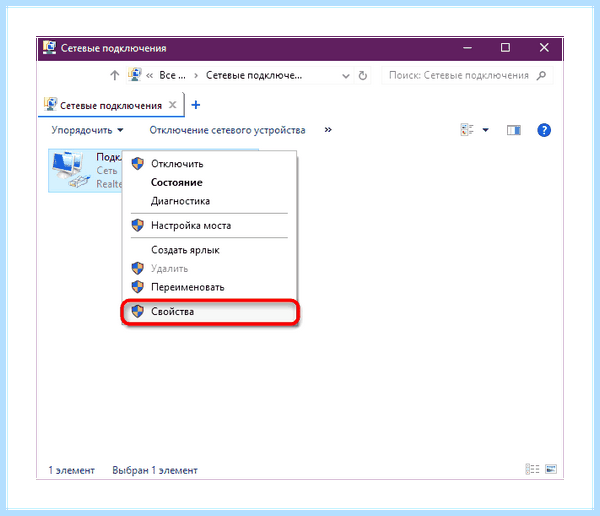The width and height of the screenshot is (600, 516).
Task: Click Отключение сетевого устройства toolbar button
Action: [227, 130]
